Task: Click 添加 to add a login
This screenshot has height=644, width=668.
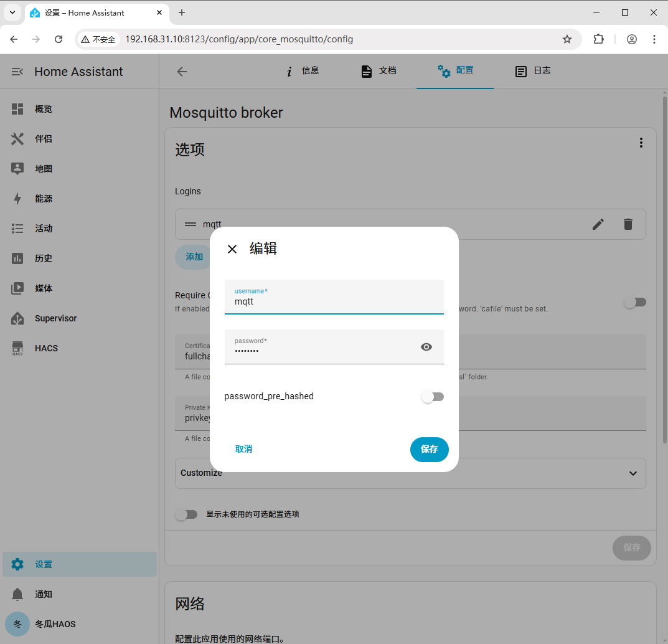Action: [x=194, y=257]
